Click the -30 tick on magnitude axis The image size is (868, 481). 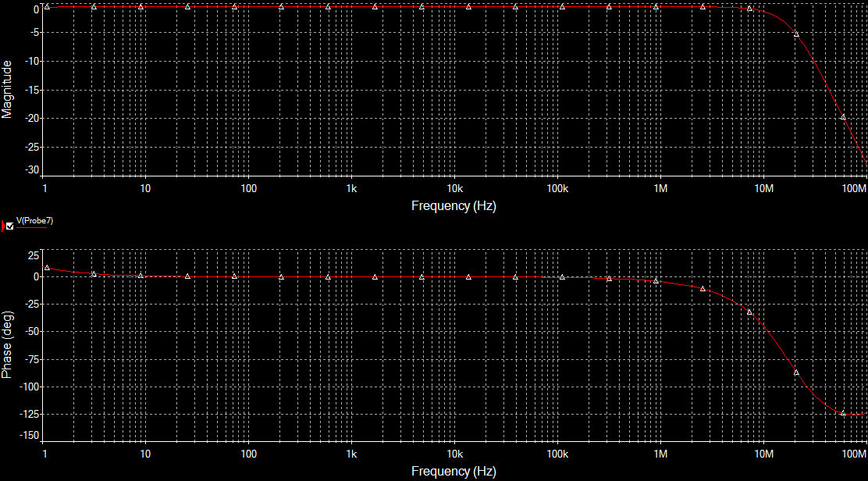[x=31, y=170]
